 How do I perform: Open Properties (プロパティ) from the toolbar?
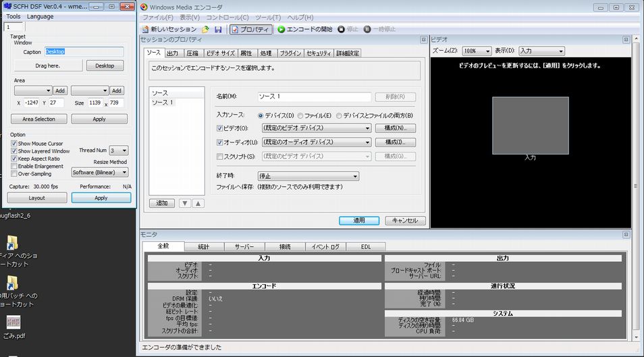tap(250, 29)
